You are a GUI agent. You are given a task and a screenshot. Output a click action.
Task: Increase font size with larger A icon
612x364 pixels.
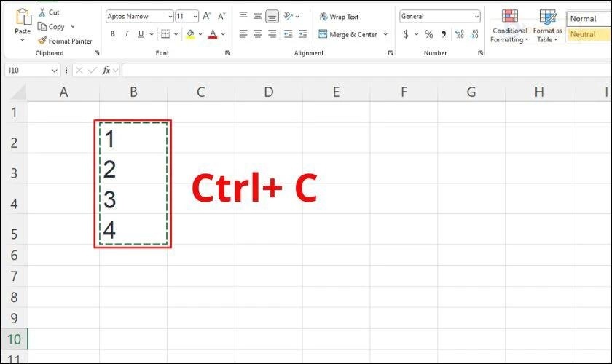[207, 16]
